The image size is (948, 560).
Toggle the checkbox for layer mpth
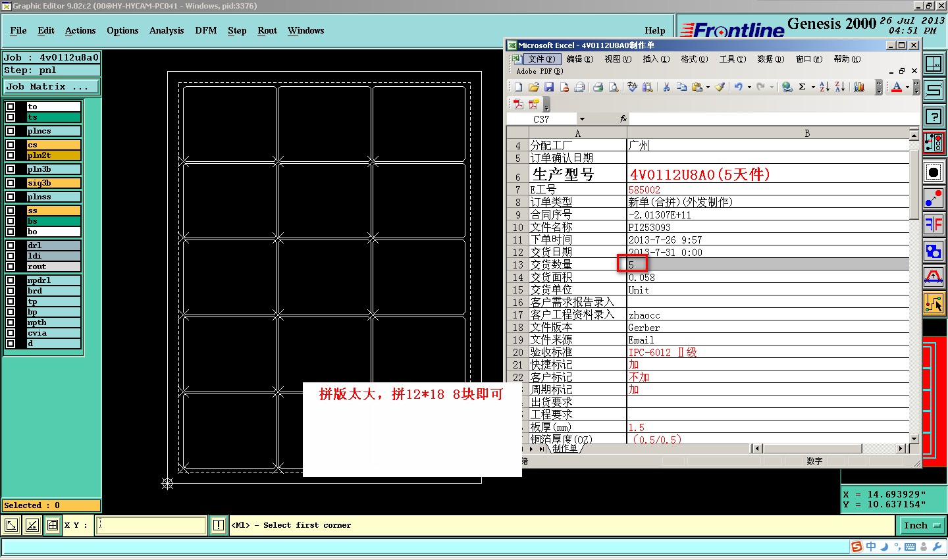pos(11,322)
